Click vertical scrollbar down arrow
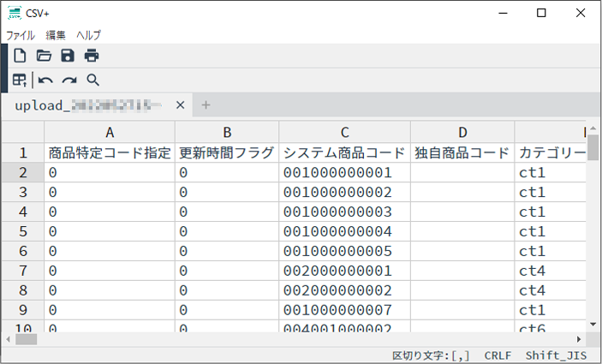This screenshot has width=602, height=364. pyautogui.click(x=593, y=325)
